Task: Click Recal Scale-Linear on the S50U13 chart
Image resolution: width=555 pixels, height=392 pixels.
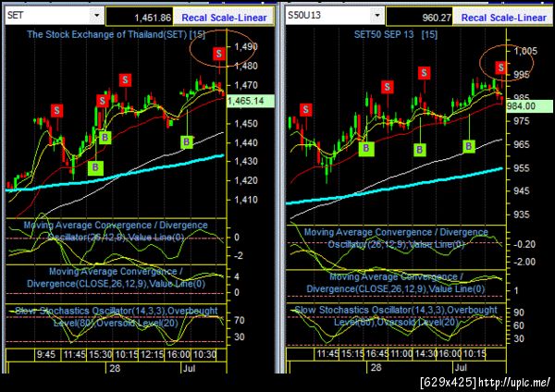Action: (x=504, y=18)
